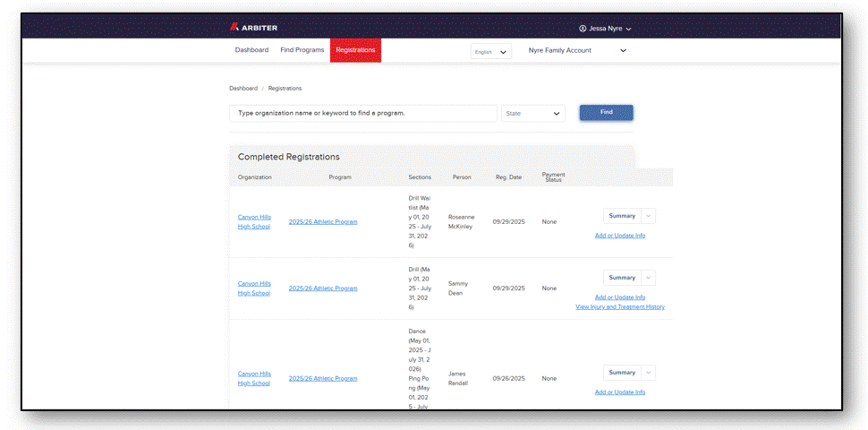Click the user profile icon beside Jessa Nyre

[583, 29]
